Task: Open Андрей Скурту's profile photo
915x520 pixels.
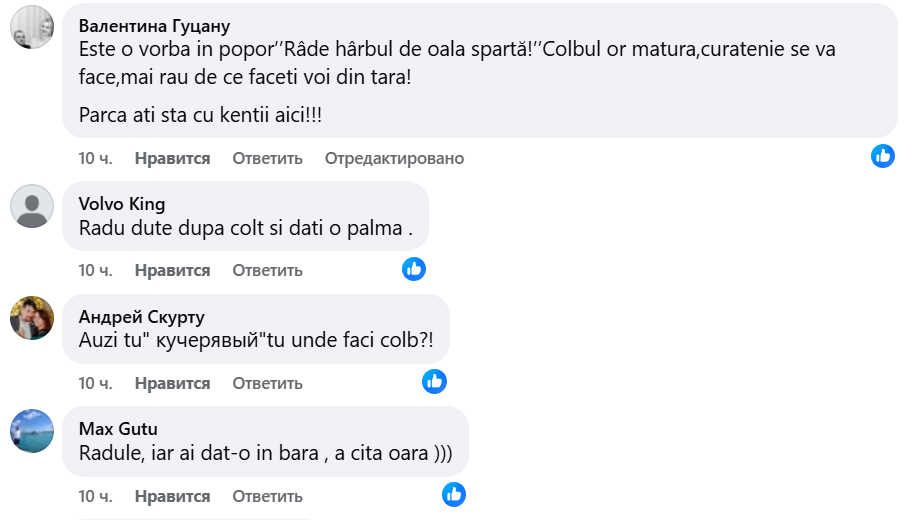Action: [x=31, y=318]
